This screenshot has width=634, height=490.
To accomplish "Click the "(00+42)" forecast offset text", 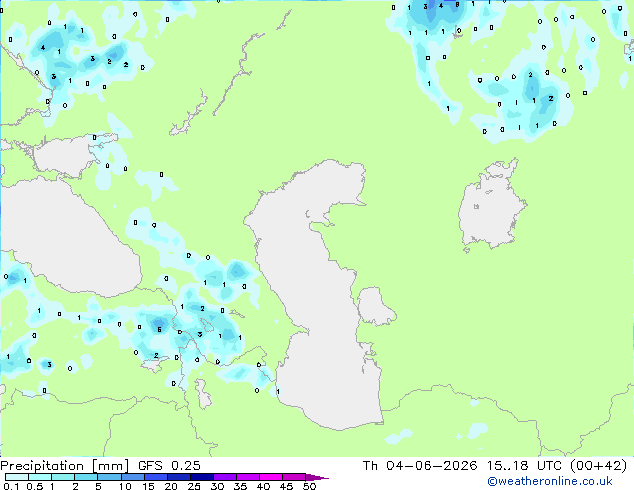I will 598,466.
